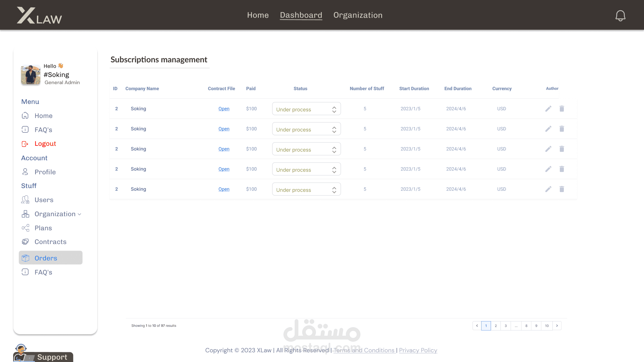Image resolution: width=644 pixels, height=362 pixels.
Task: Open contract file link in second row
Action: (x=224, y=129)
